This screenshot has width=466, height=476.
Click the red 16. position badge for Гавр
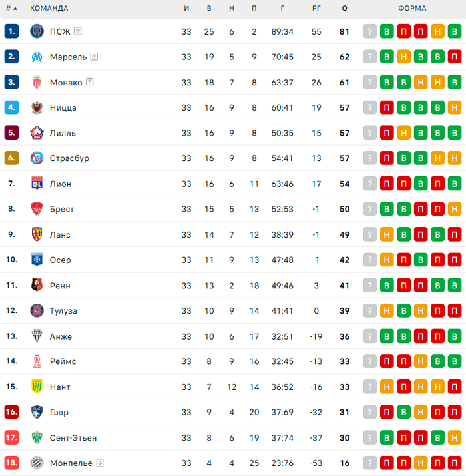tap(11, 412)
